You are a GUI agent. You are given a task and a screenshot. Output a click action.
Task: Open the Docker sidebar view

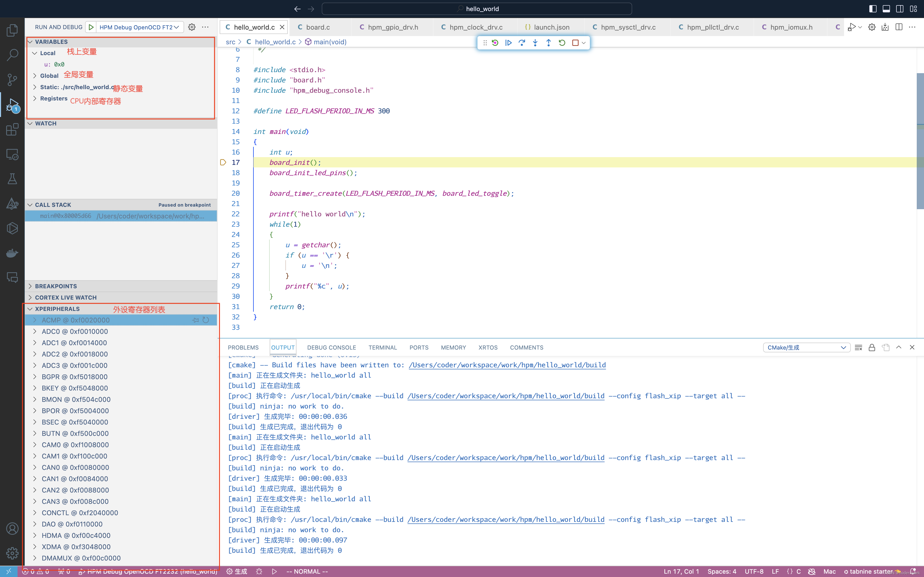pyautogui.click(x=12, y=253)
